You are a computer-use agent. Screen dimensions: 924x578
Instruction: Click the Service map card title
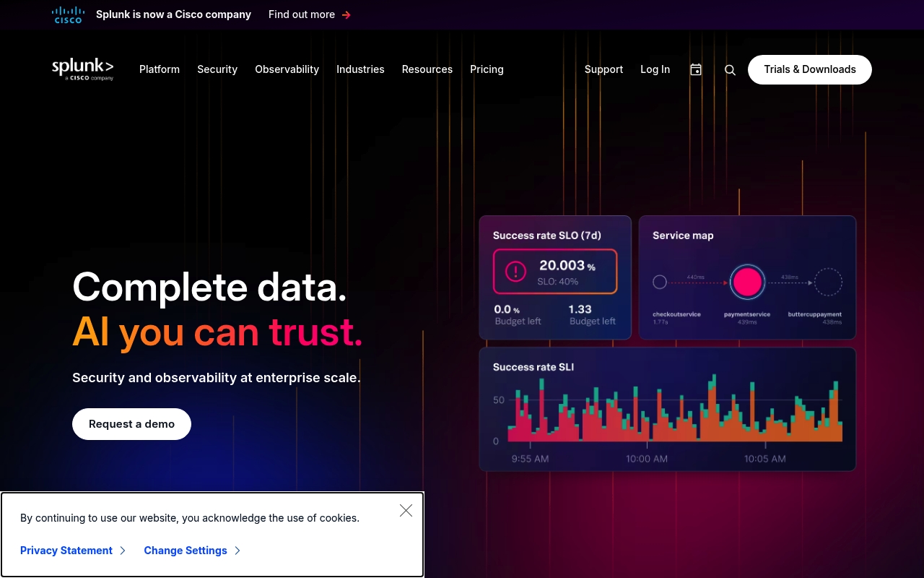(x=683, y=236)
